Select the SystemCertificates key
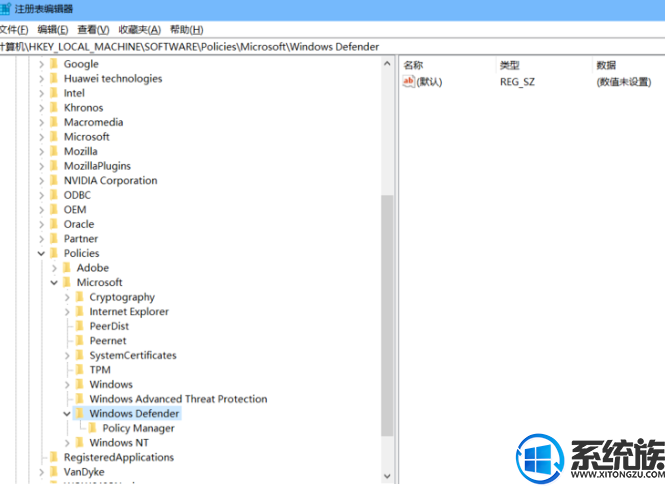 click(x=133, y=355)
